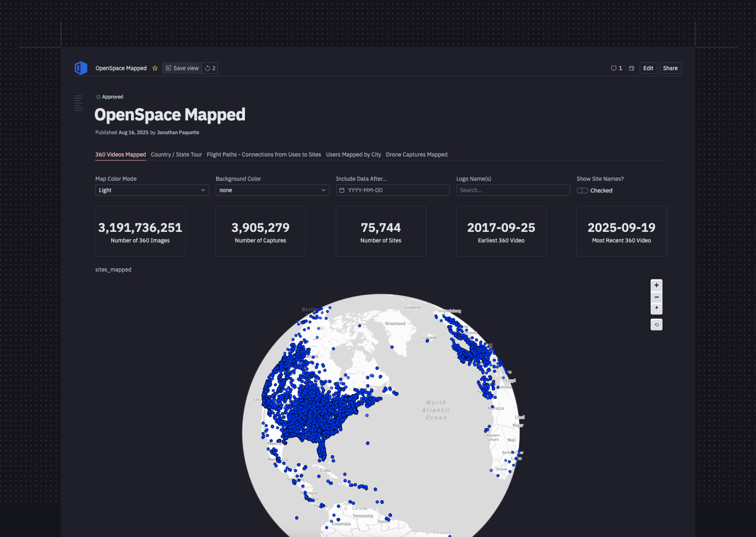This screenshot has width=756, height=537.
Task: Unstar the OpenSpace Mapped dashboard
Action: click(154, 68)
